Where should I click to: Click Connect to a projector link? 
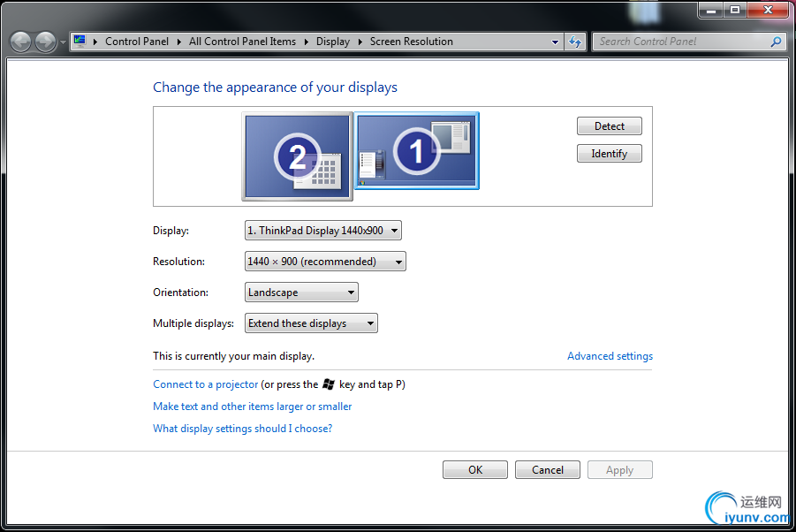206,384
